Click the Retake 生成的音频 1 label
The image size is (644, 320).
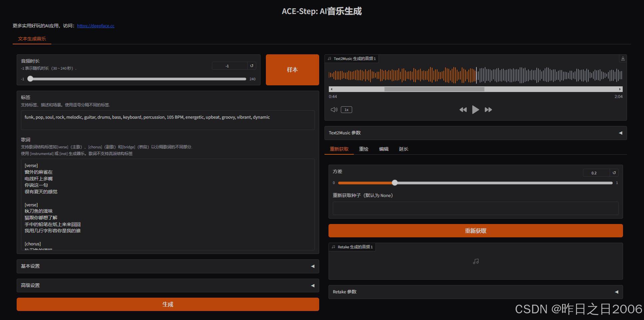352,247
